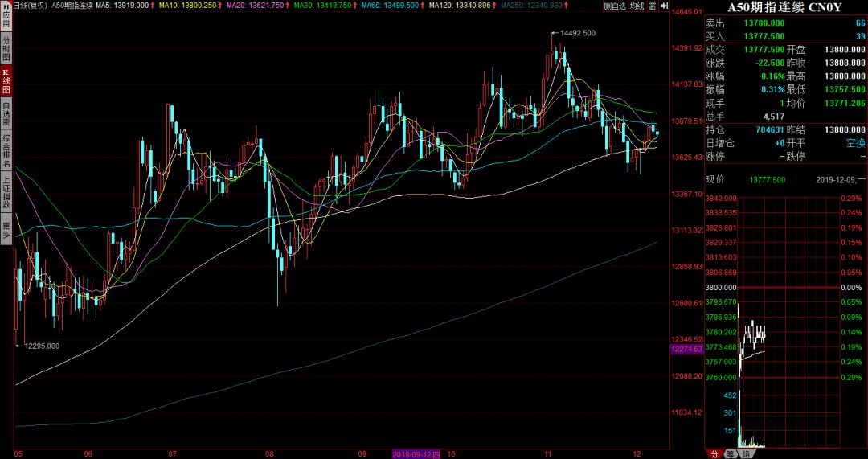Expand the 更多 sidebar options
Screen dimensions: 868x459
[6, 231]
